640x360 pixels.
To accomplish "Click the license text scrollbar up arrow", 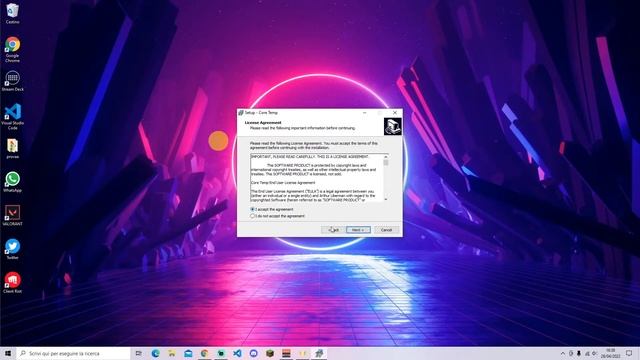I will pyautogui.click(x=386, y=157).
